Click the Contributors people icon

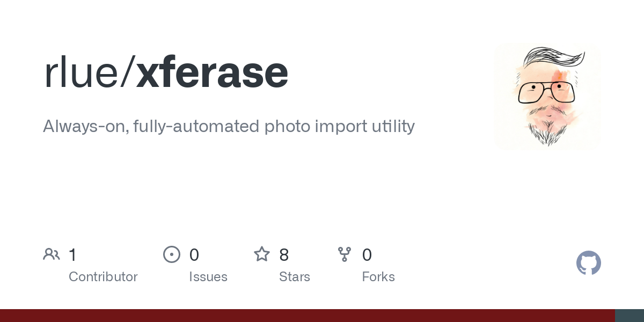point(52,254)
